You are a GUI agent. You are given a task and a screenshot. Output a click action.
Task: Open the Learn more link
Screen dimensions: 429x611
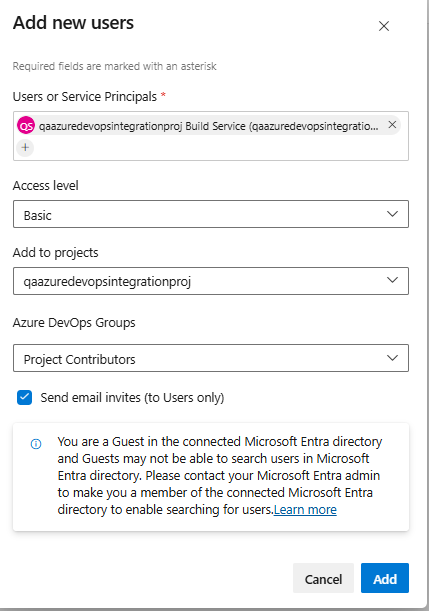click(x=305, y=510)
